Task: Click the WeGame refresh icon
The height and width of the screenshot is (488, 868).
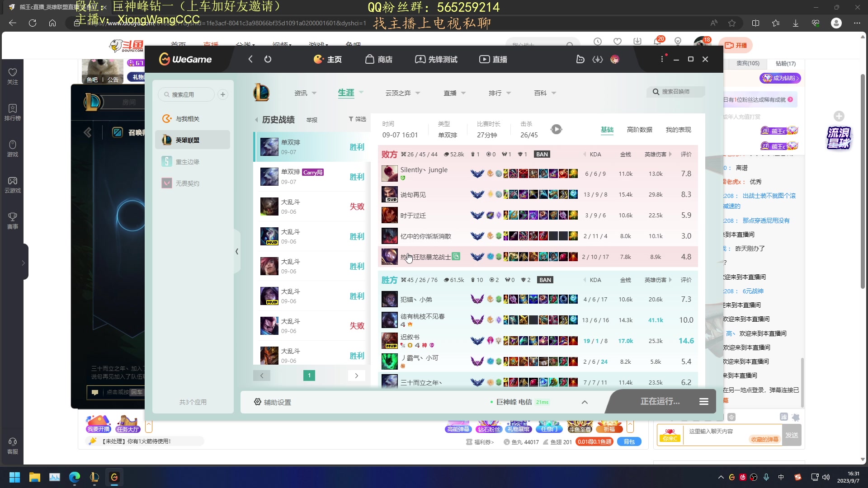Action: tap(268, 59)
